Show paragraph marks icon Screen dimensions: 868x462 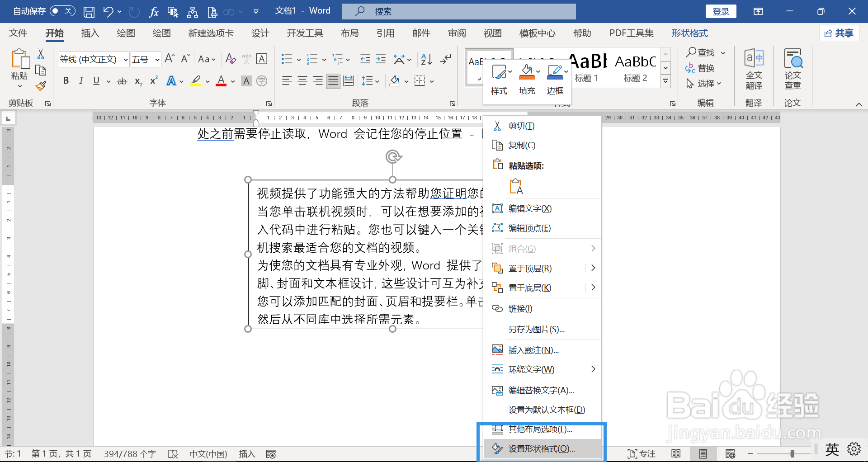click(x=446, y=59)
